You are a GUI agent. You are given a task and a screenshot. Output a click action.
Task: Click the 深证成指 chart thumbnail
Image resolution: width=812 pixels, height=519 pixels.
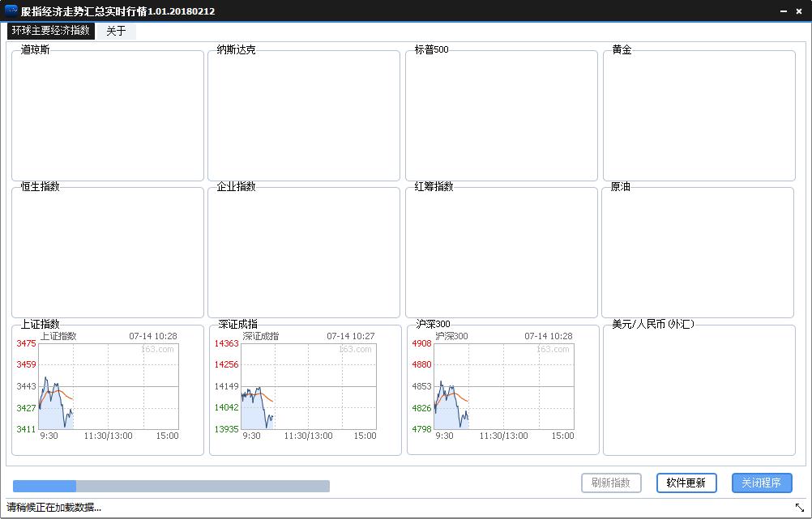296,386
